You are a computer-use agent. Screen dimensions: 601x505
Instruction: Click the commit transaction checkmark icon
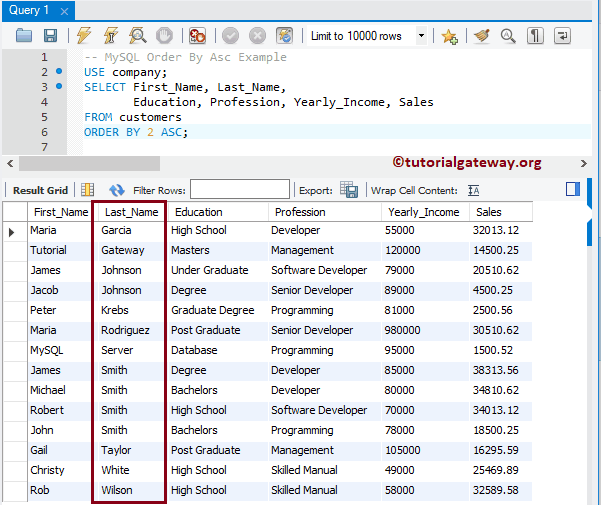(230, 36)
